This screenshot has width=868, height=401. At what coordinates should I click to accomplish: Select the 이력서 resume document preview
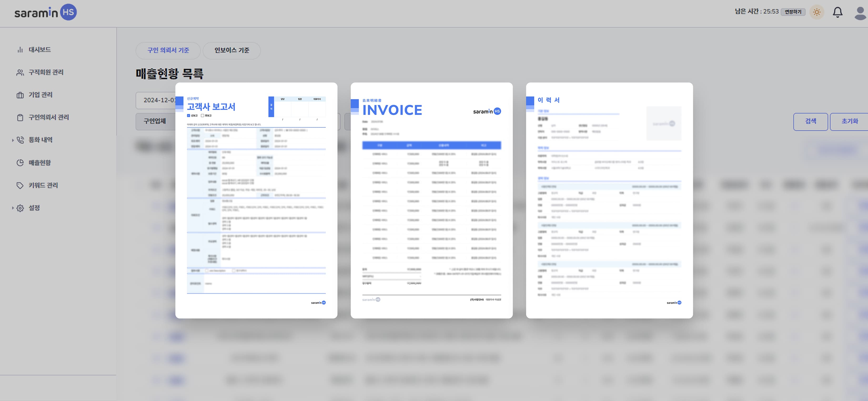(609, 200)
